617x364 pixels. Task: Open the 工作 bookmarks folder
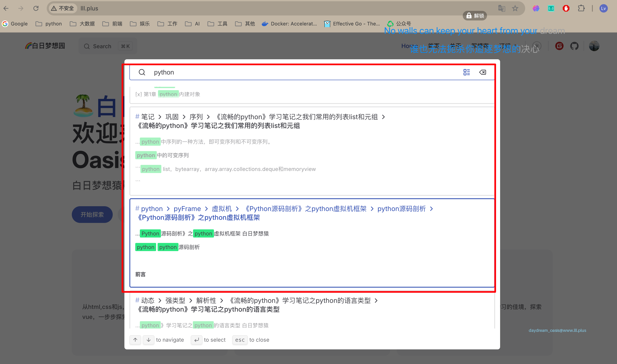coord(167,24)
